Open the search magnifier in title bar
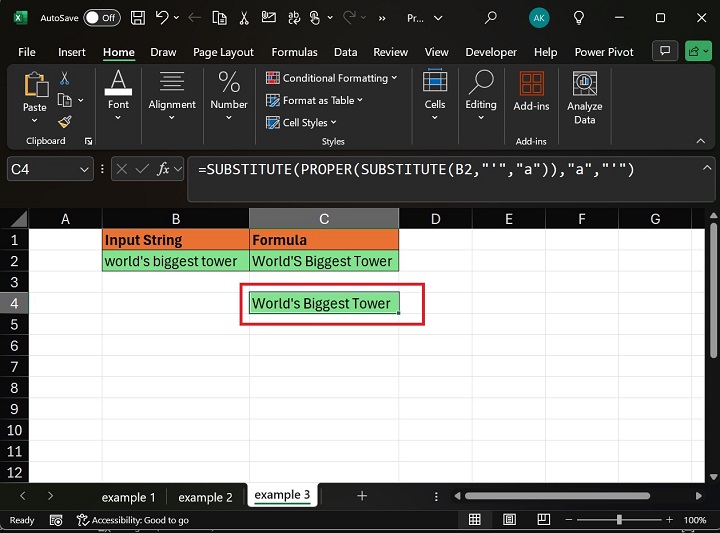 tap(490, 18)
